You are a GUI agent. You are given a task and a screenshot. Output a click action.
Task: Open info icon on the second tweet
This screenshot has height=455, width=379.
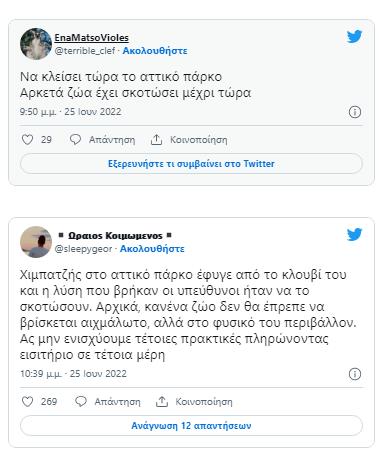click(355, 374)
